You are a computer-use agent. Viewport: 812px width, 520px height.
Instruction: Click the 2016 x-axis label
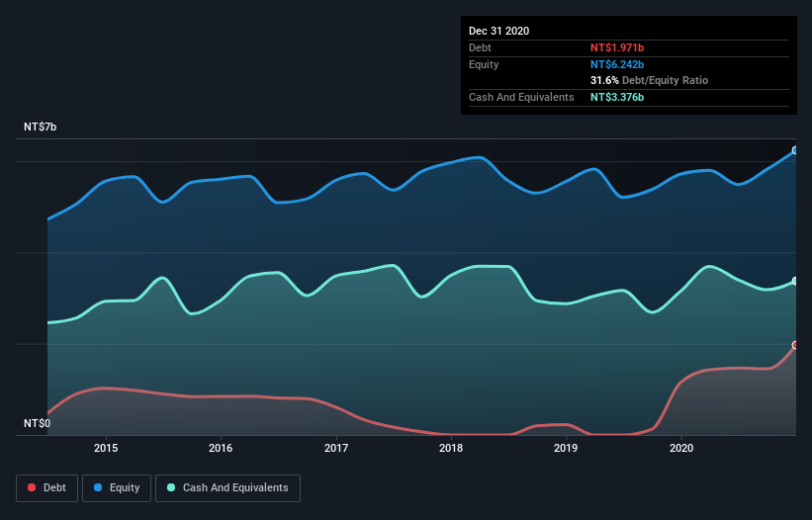point(221,448)
